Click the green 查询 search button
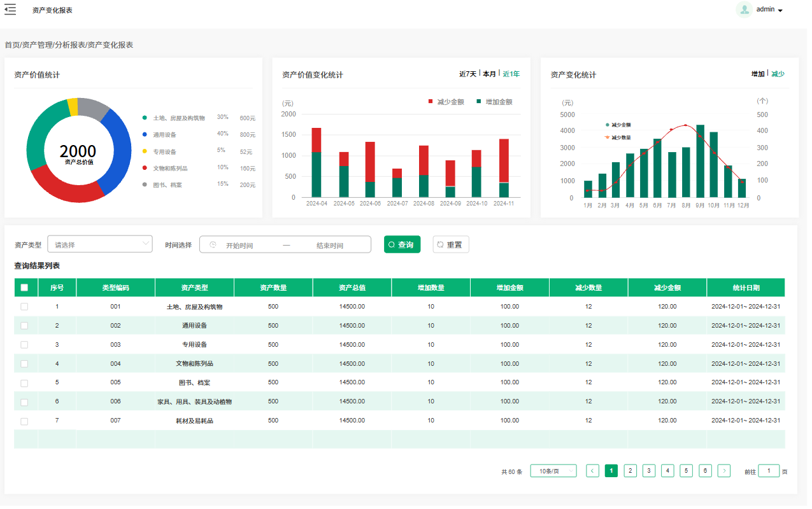812x509 pixels. 402,244
